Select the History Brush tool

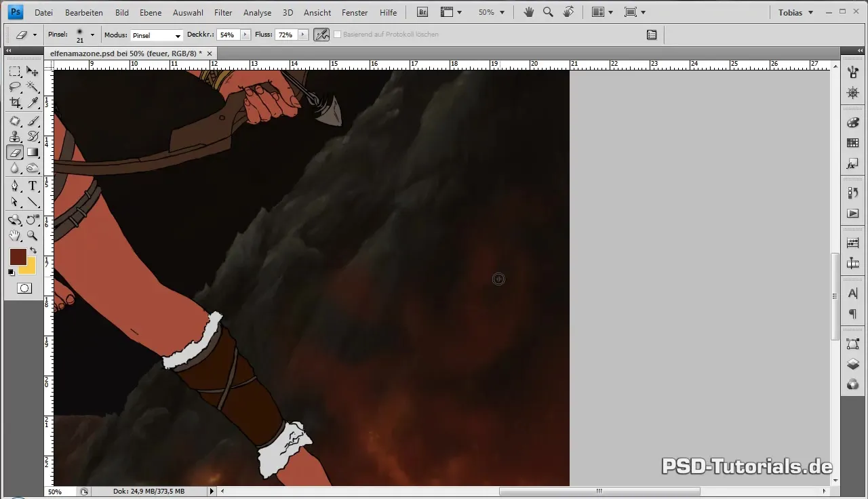pyautogui.click(x=32, y=136)
